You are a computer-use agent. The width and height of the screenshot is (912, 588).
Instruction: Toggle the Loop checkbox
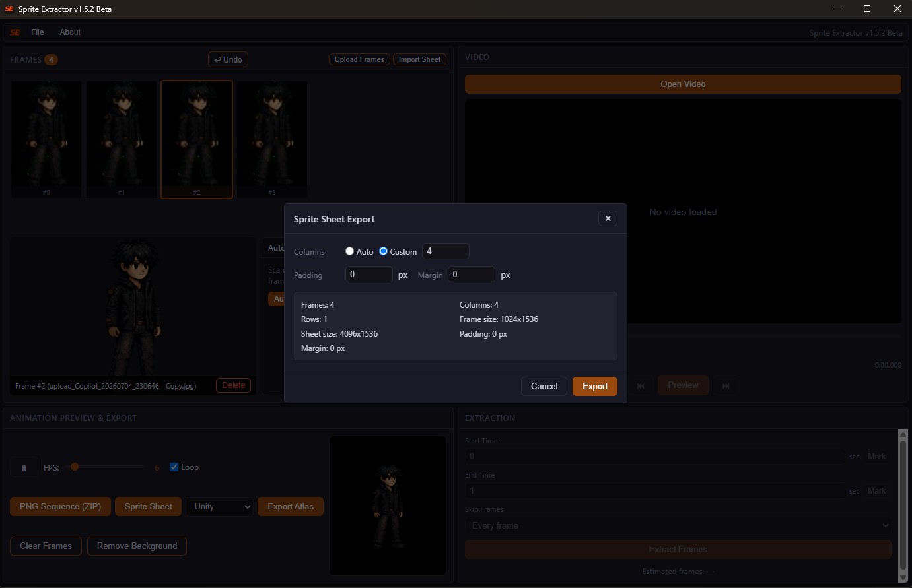coord(174,467)
